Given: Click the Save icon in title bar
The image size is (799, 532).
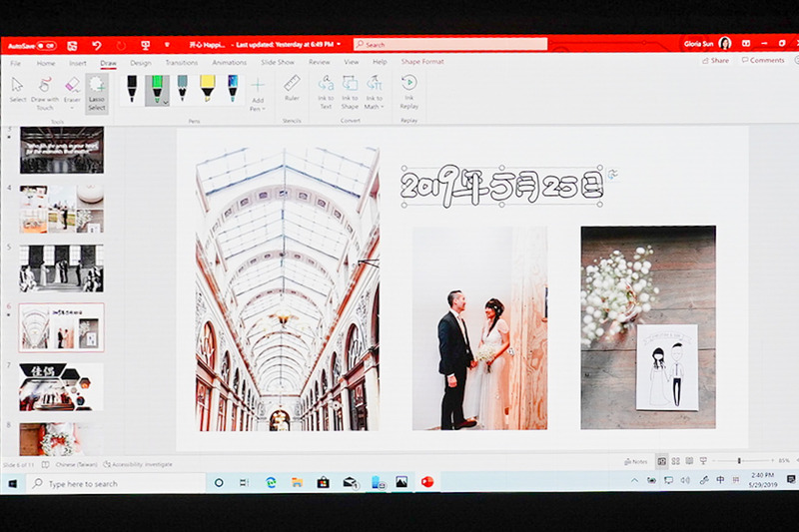Looking at the screenshot, I should pyautogui.click(x=72, y=46).
